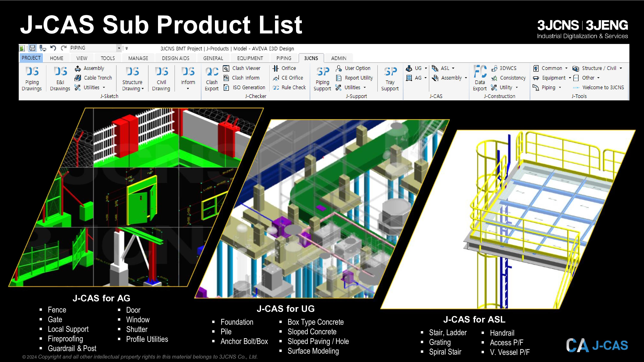Image resolution: width=644 pixels, height=362 pixels.
Task: Open the Report Utility
Action: [354, 78]
